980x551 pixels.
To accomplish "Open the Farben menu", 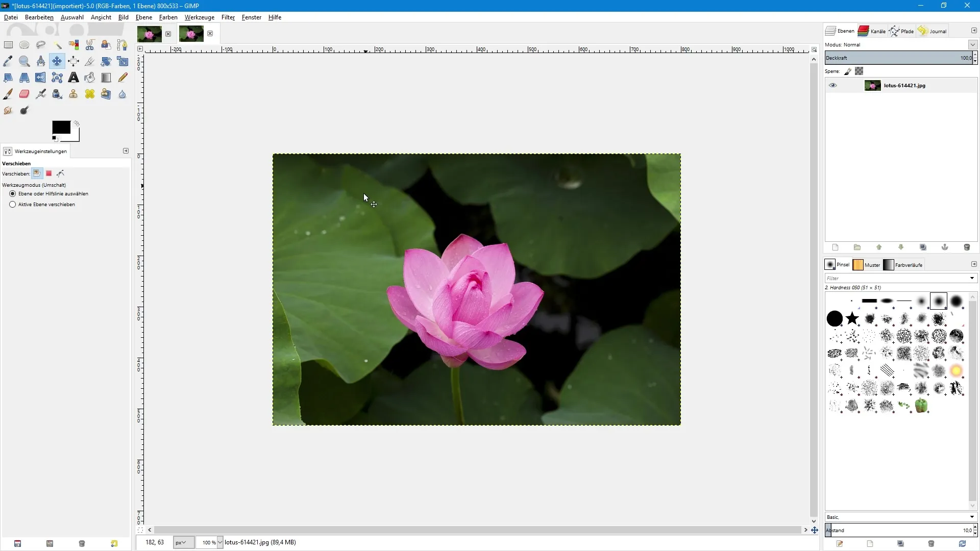I will tap(168, 17).
